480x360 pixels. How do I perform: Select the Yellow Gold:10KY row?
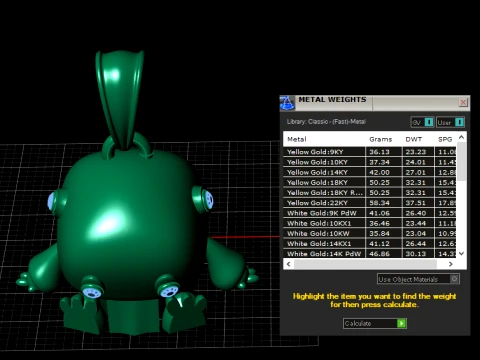pyautogui.click(x=370, y=162)
